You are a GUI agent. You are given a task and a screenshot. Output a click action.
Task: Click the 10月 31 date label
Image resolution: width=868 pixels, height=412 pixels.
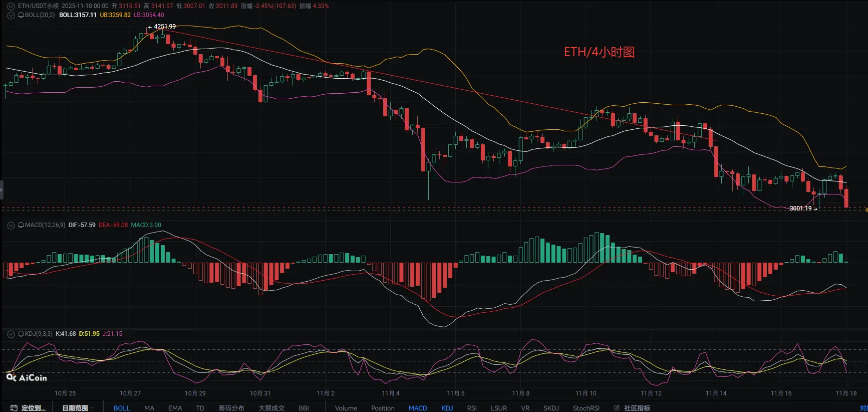click(260, 393)
